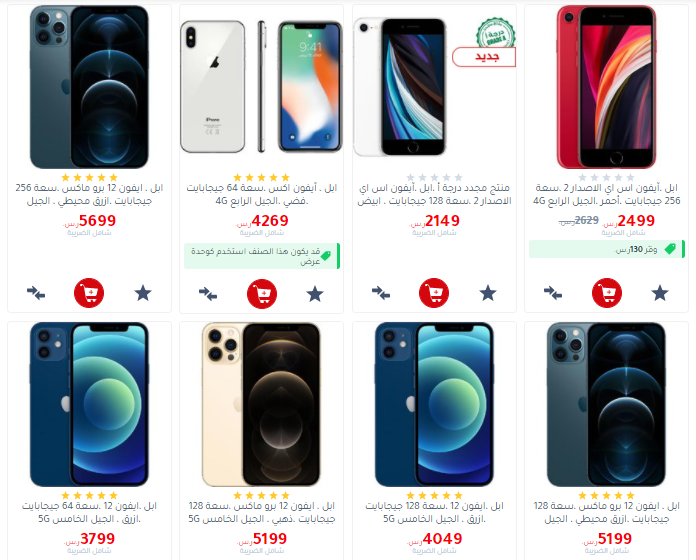Image resolution: width=696 pixels, height=560 pixels.
Task: Click compare arrows for red iPhone SE
Action: pos(553,293)
